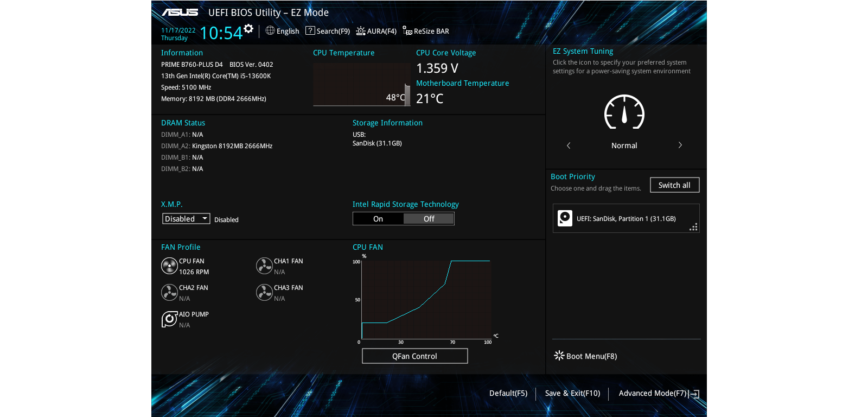This screenshot has width=868, height=417.
Task: Click the CPU FAN curve graph
Action: tap(426, 300)
